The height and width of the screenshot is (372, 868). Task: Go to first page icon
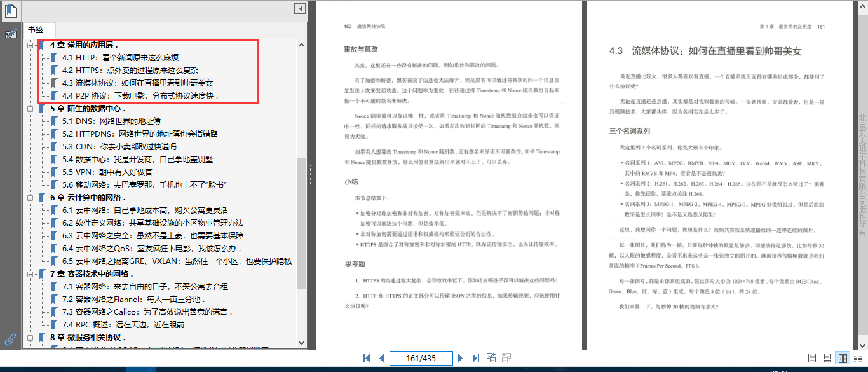click(367, 358)
